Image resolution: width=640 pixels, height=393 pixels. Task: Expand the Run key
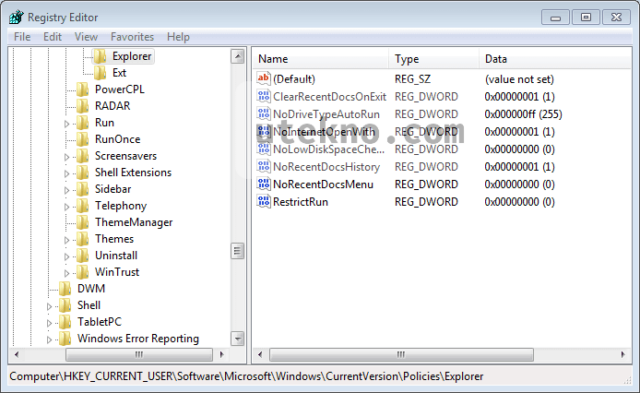coord(67,124)
